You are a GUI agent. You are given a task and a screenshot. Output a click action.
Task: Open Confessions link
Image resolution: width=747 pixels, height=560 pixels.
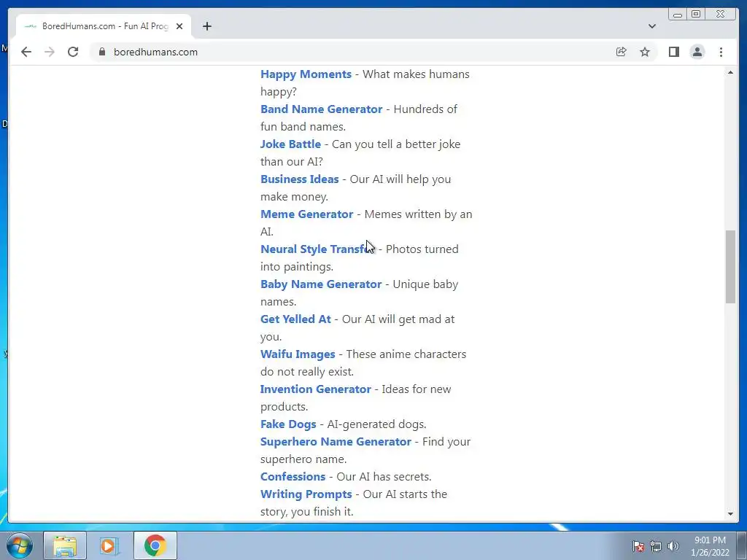pos(293,476)
